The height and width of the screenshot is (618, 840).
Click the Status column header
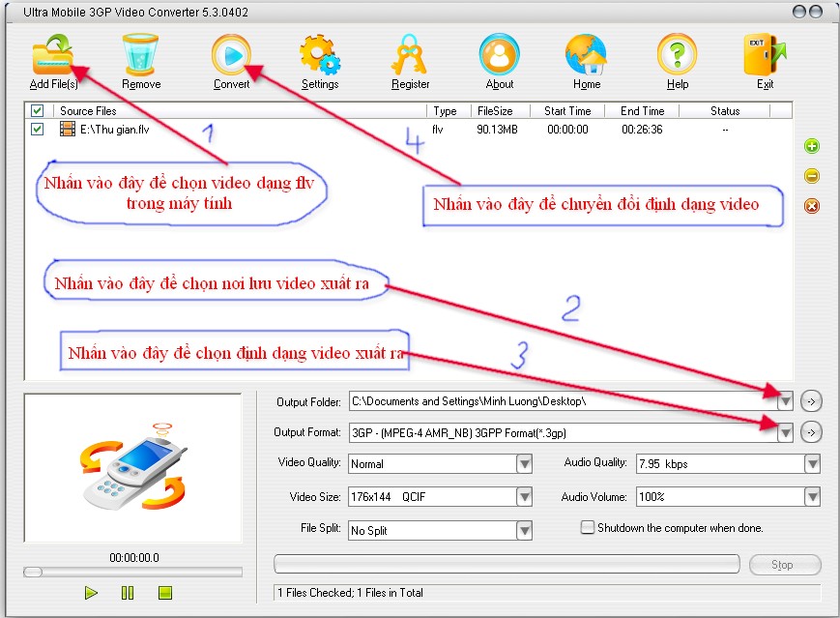pyautogui.click(x=725, y=111)
